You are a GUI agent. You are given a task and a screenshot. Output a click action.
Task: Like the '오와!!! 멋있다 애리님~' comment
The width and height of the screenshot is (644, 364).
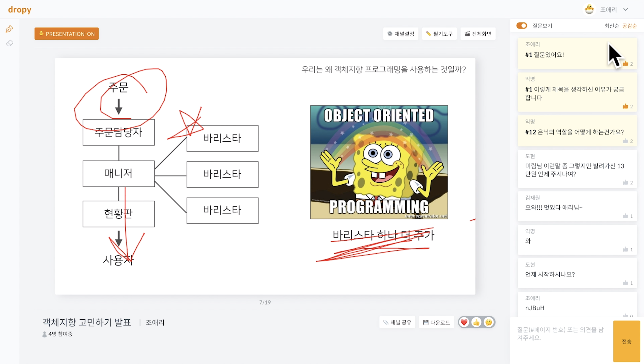(x=626, y=216)
